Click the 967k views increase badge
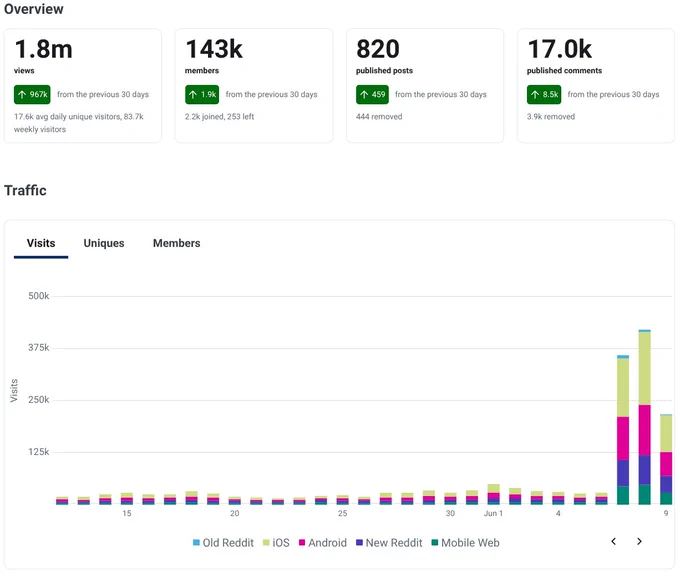 pos(32,95)
